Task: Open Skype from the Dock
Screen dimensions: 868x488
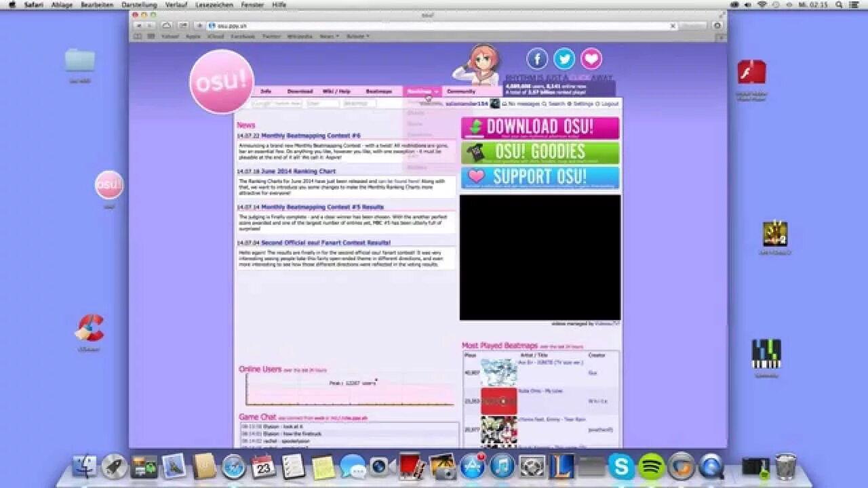Action: click(x=621, y=466)
